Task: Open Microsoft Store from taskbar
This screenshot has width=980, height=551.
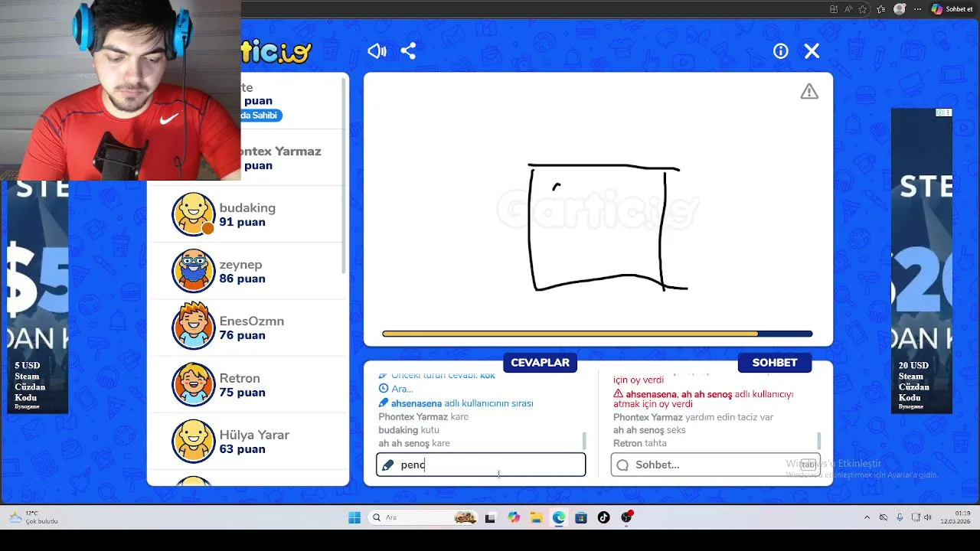Action: tap(581, 517)
